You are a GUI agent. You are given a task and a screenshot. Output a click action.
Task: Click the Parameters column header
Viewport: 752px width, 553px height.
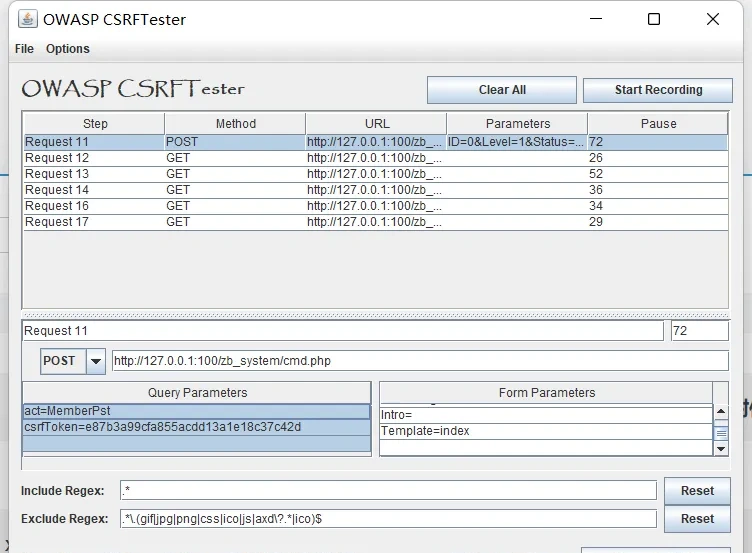[517, 124]
